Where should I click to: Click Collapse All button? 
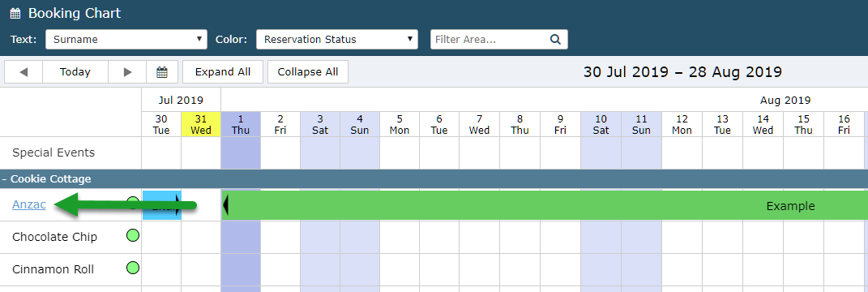coord(308,72)
